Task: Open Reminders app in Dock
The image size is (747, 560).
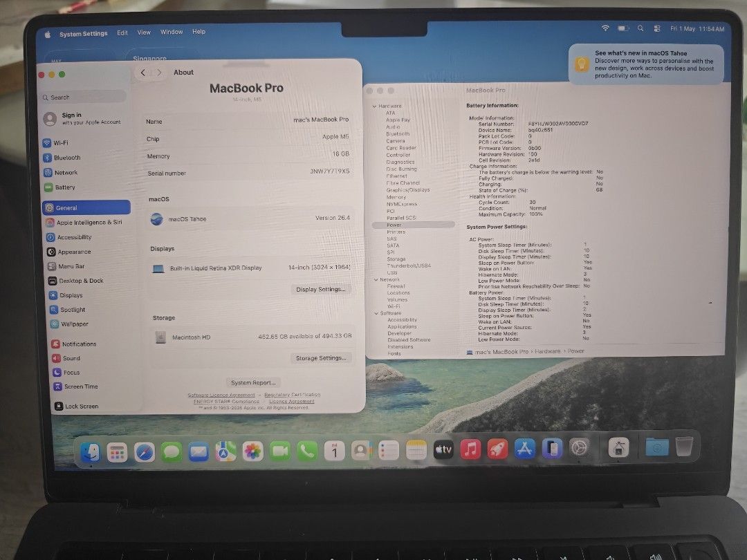Action: pyautogui.click(x=389, y=450)
